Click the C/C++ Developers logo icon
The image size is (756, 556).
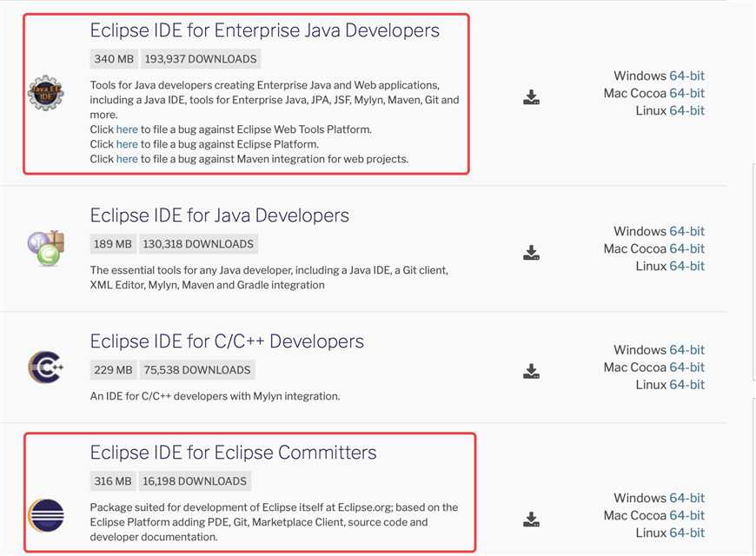tap(46, 367)
